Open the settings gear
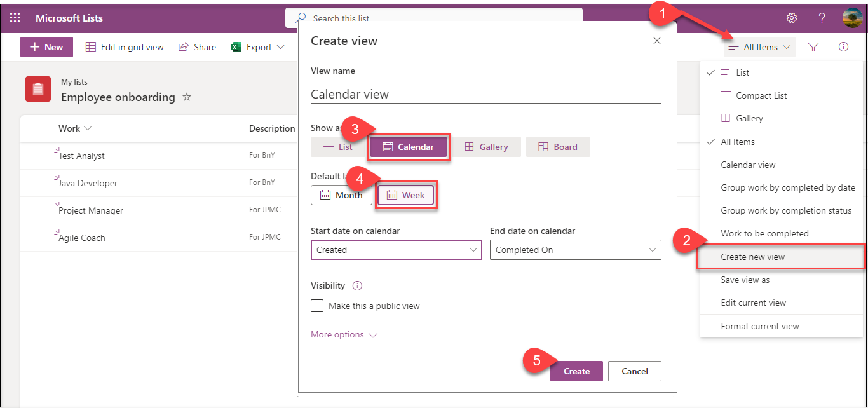Screen dimensions: 868x408 click(791, 18)
